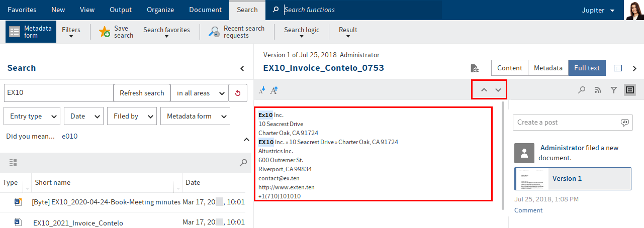
Task: Click the feed subscribe RSS icon
Action: tap(597, 90)
